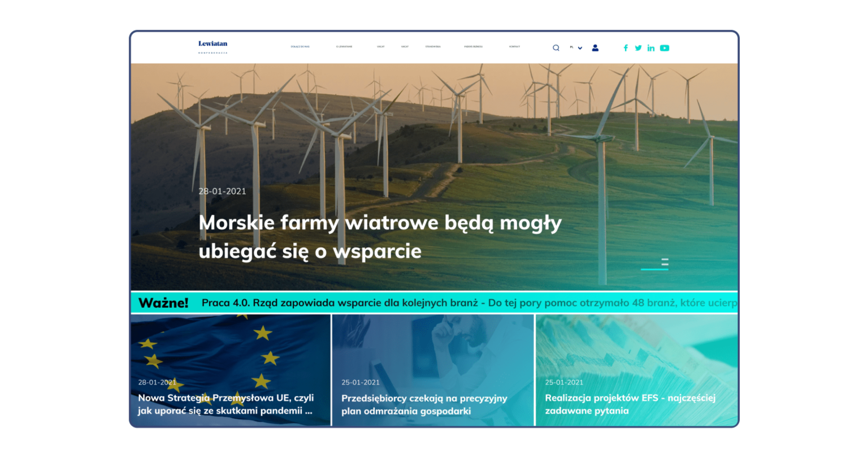The width and height of the screenshot is (868, 459).
Task: Go to the Stanowiska menu item
Action: click(x=433, y=47)
